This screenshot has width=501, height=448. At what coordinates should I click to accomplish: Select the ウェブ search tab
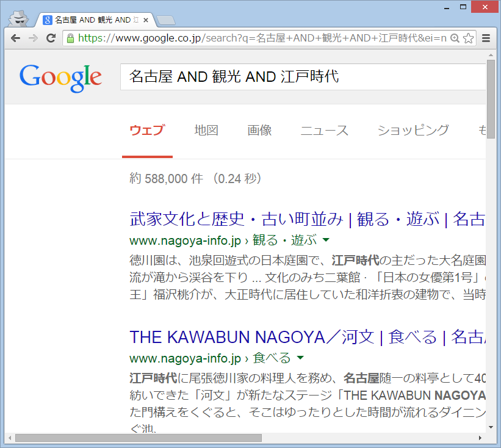point(147,131)
